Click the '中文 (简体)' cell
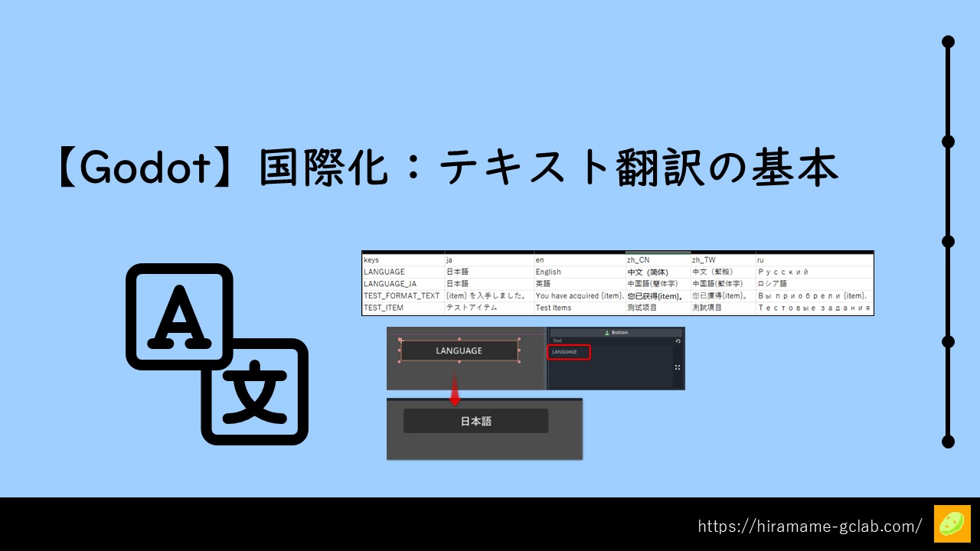Screen dimensions: 980x551 coord(658,272)
